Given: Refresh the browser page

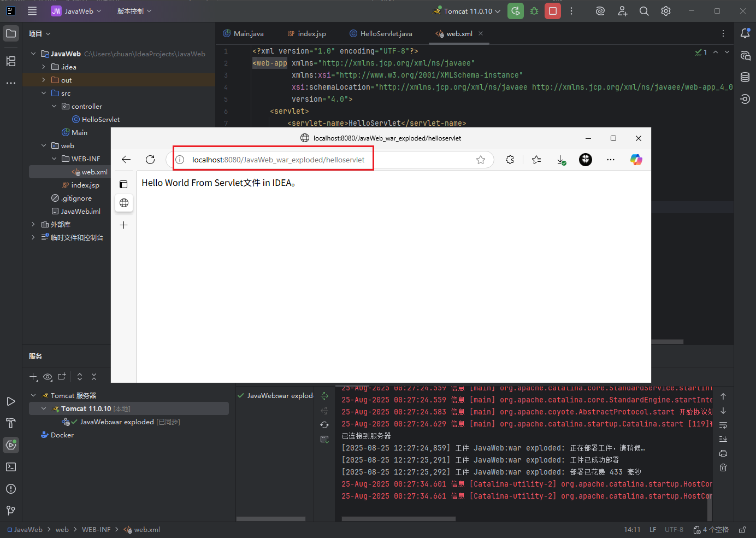Looking at the screenshot, I should [x=150, y=160].
